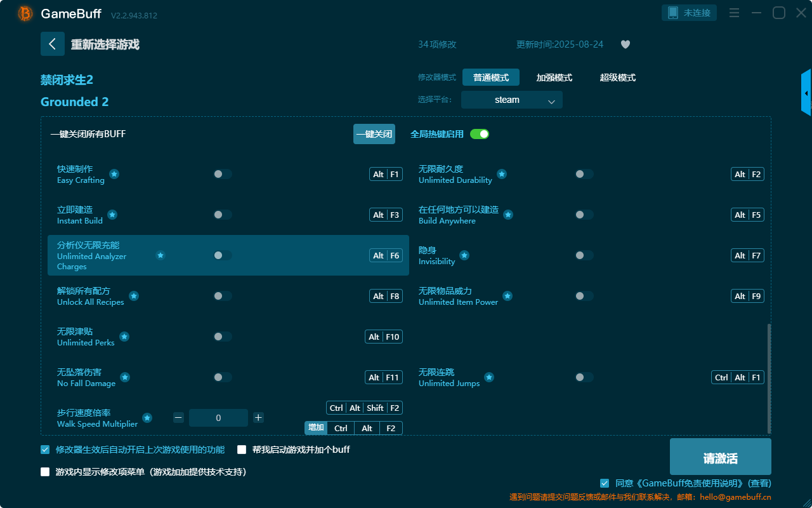
Task: Click the Ctrl Alt Shift F2 hotkey
Action: pos(365,408)
